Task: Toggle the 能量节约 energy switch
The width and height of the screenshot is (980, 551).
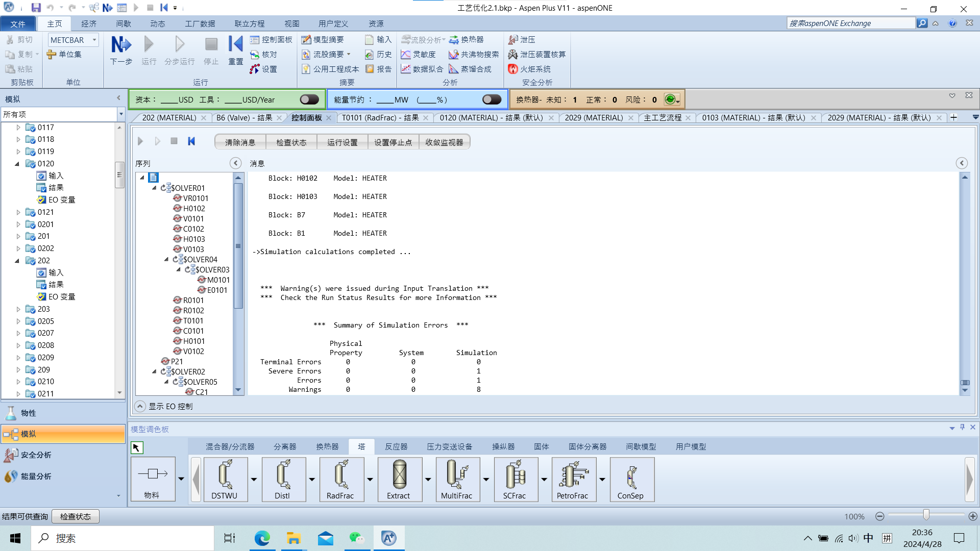Action: pyautogui.click(x=492, y=99)
